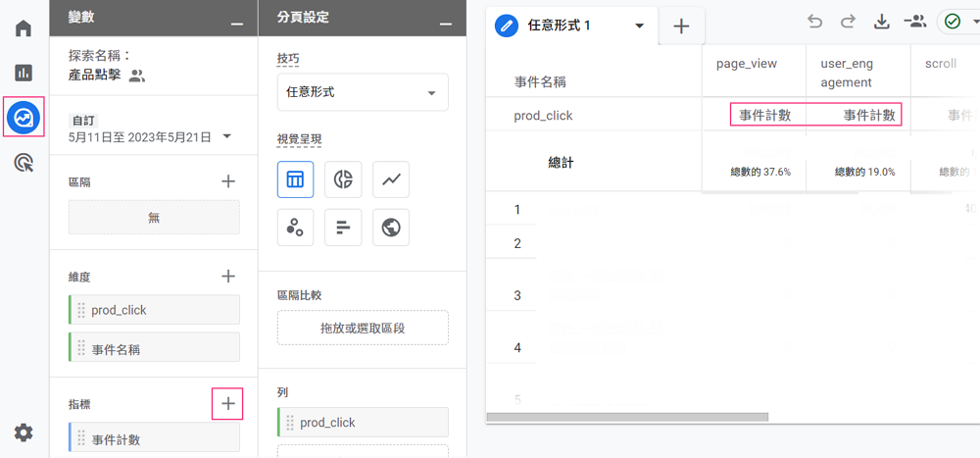Grab handle of 事件名稱 dimension chip

tap(80, 348)
